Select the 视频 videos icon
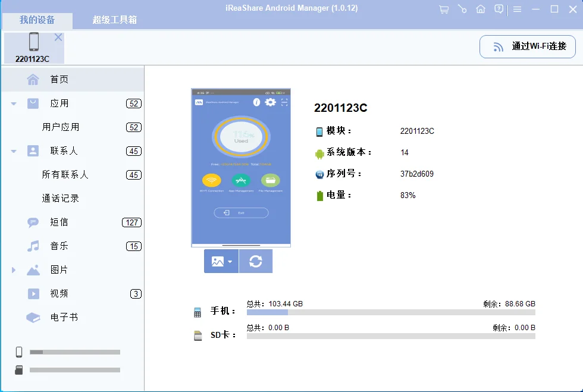 [x=33, y=293]
